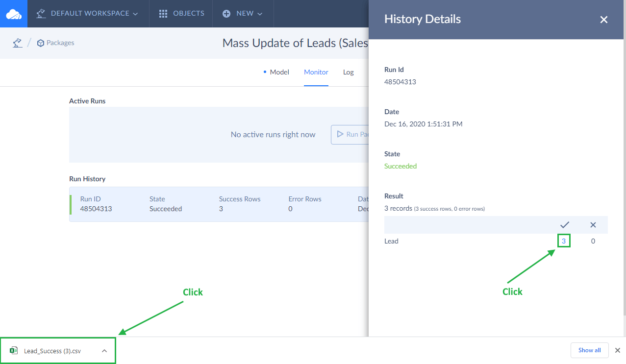
Task: Click Show all downloads button
Action: [x=589, y=350]
